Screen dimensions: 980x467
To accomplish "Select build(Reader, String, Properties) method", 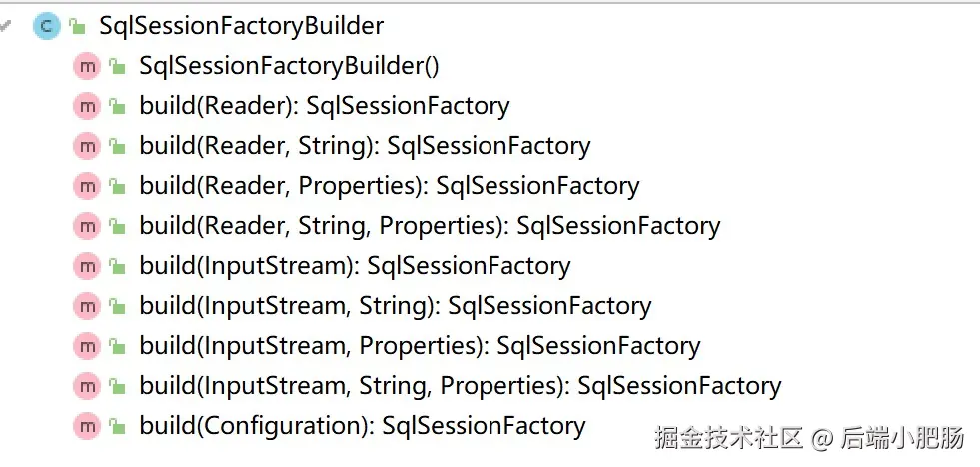I will [x=430, y=226].
